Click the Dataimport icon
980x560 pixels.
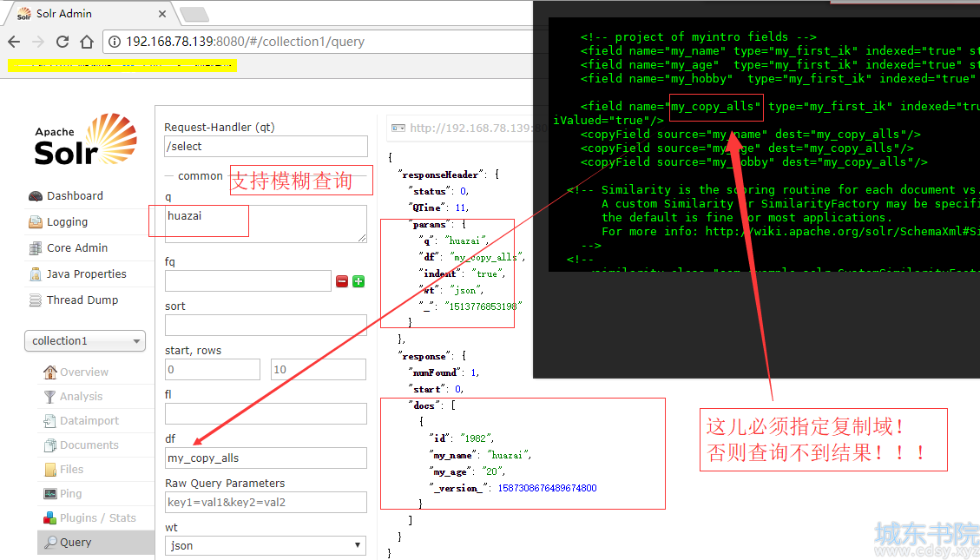click(50, 421)
